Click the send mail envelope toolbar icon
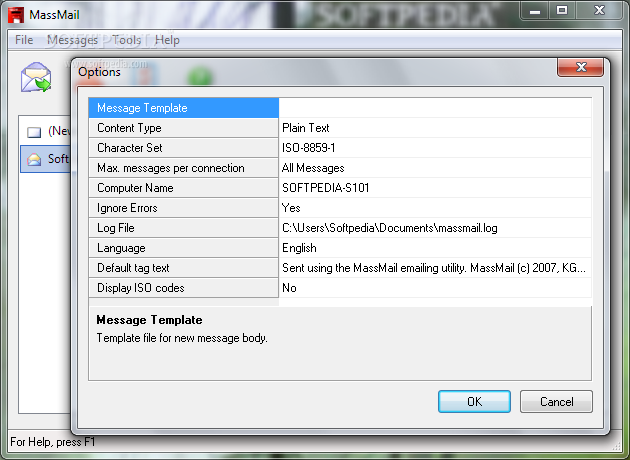This screenshot has width=630, height=460. click(x=36, y=77)
